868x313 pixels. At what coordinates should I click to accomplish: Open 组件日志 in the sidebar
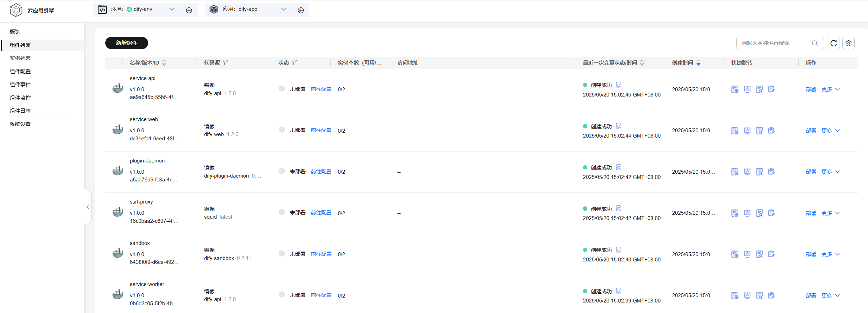20,111
